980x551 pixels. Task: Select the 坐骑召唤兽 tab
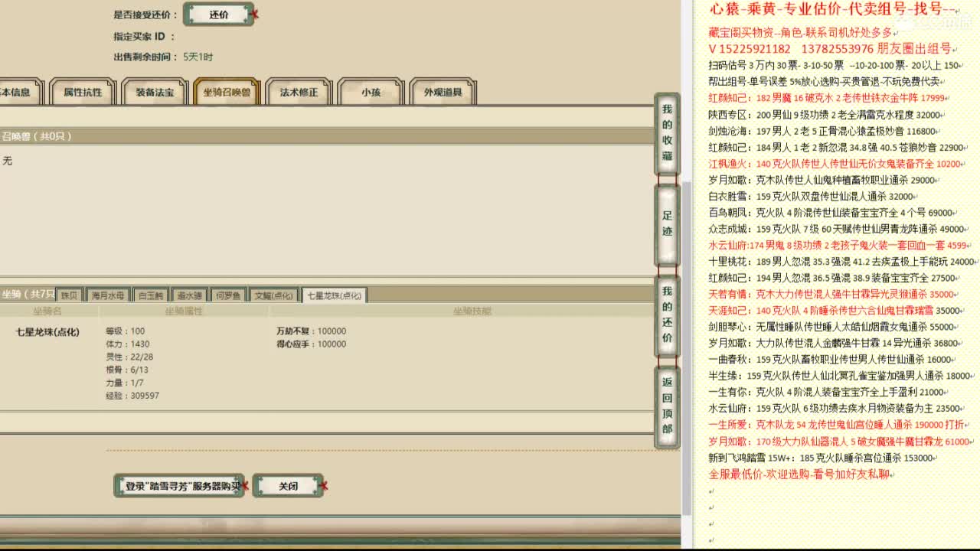click(x=227, y=92)
